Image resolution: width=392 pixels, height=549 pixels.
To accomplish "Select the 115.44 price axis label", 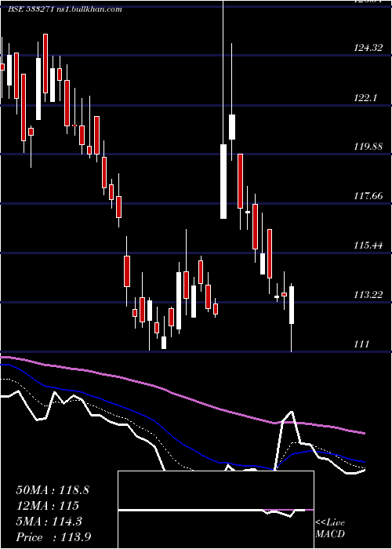I will [368, 245].
